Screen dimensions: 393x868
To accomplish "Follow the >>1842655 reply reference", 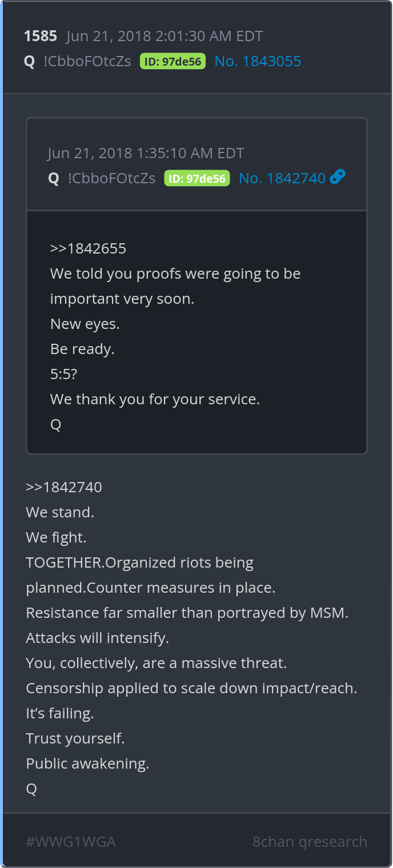I will pos(88,249).
